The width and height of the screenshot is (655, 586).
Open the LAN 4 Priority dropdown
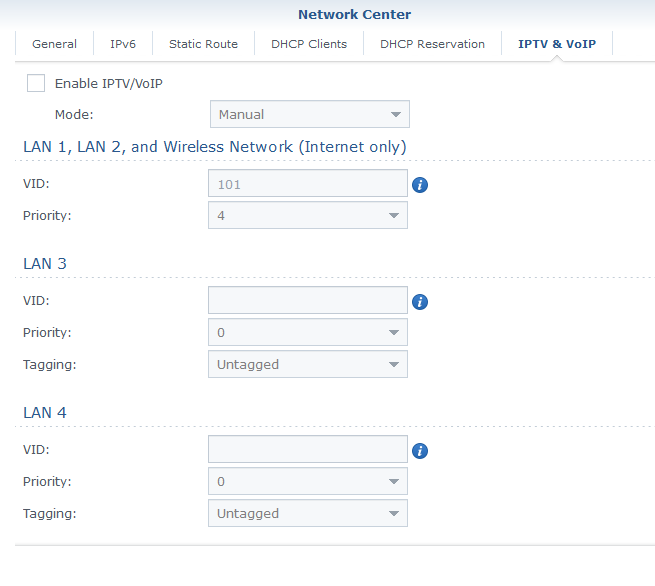(307, 481)
